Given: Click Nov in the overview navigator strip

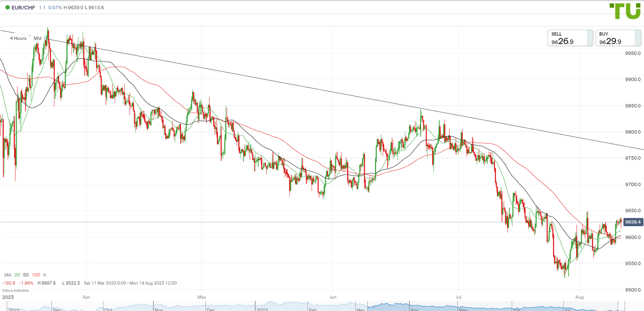Looking at the screenshot, I should (159, 310).
